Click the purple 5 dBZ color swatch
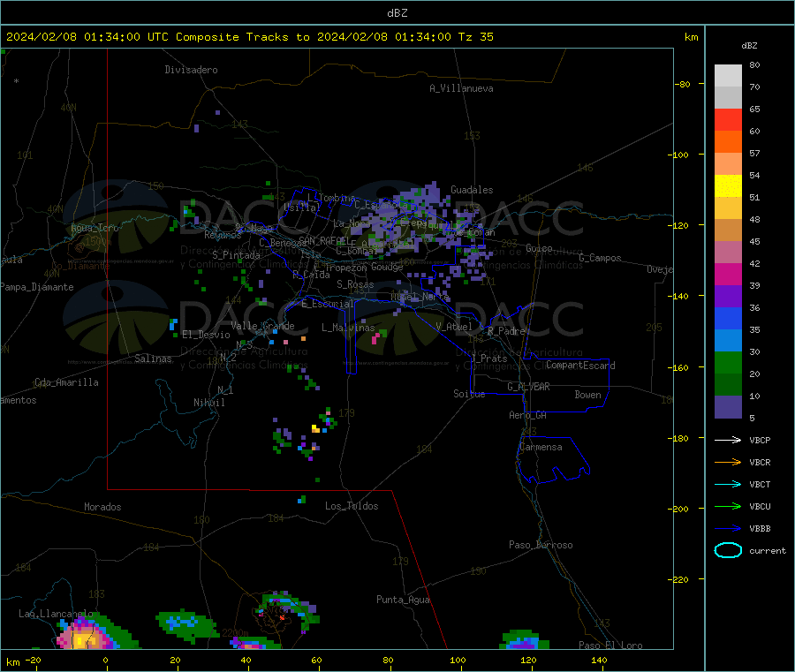 pyautogui.click(x=728, y=407)
